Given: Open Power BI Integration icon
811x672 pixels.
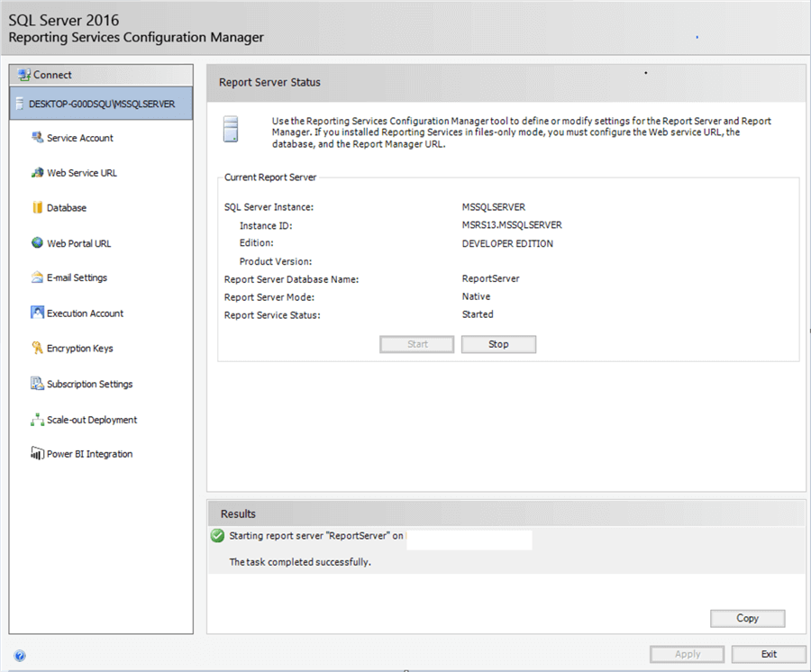Looking at the screenshot, I should 37,454.
